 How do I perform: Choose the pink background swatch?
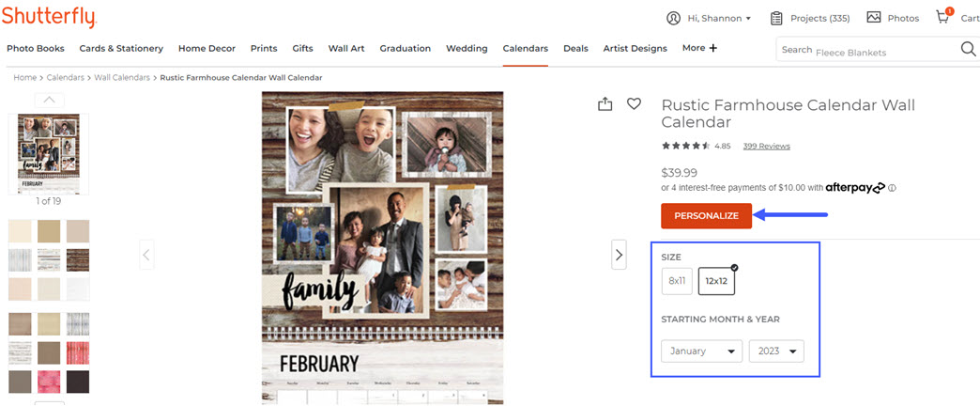(x=49, y=382)
